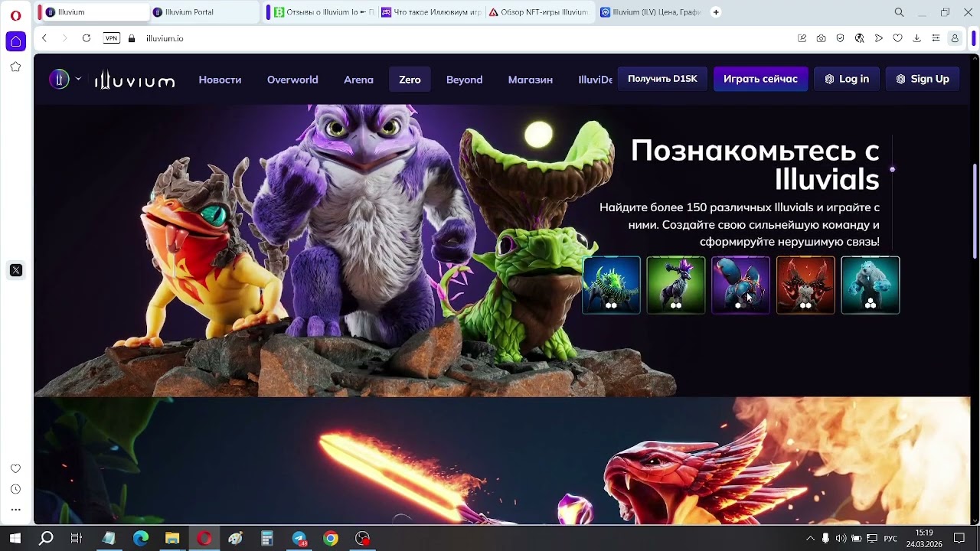This screenshot has width=980, height=551.
Task: Open Windows taskbar search
Action: click(46, 538)
